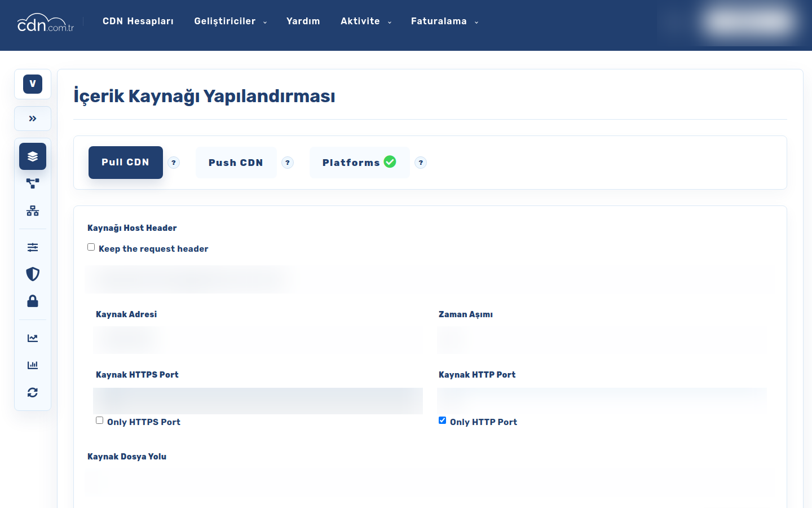Toggle Keep the request header checkbox
This screenshot has height=508, width=812.
91,247
